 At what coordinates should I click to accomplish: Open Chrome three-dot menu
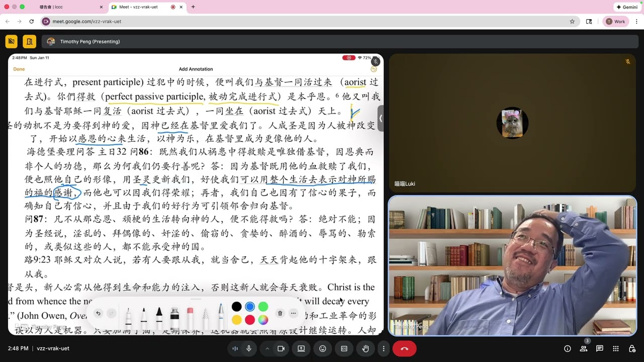(636, 22)
